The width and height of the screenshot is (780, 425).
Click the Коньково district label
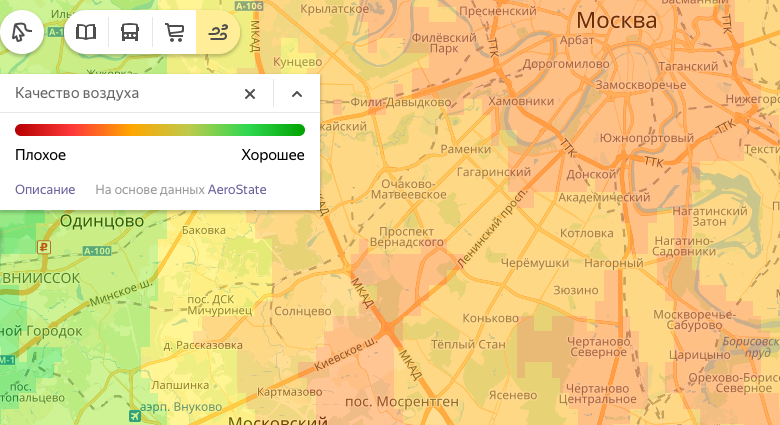click(x=490, y=318)
